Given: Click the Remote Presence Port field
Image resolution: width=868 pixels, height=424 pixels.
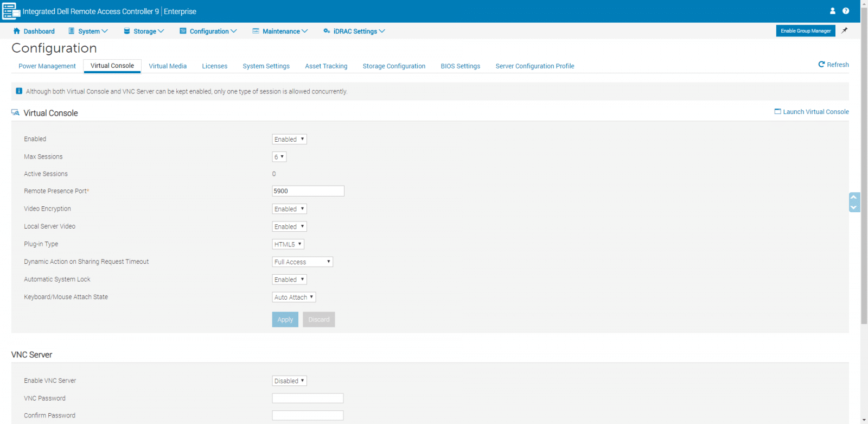Looking at the screenshot, I should 308,191.
